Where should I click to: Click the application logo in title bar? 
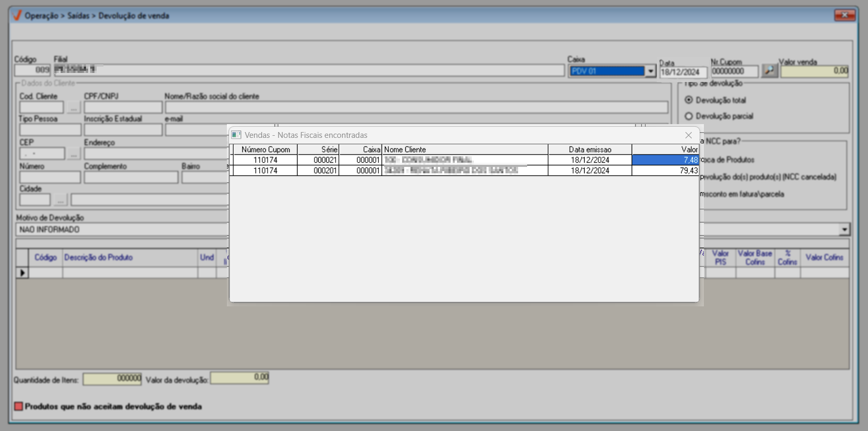(x=17, y=15)
